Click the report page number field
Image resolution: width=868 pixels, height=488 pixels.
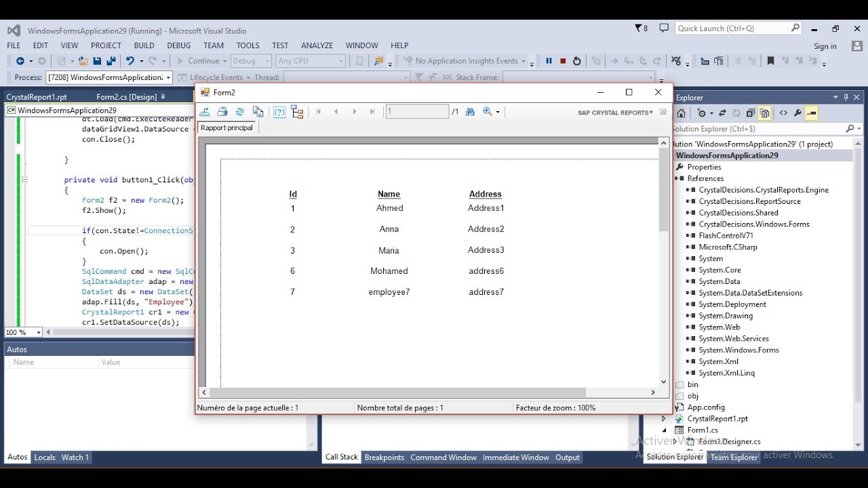pyautogui.click(x=417, y=112)
